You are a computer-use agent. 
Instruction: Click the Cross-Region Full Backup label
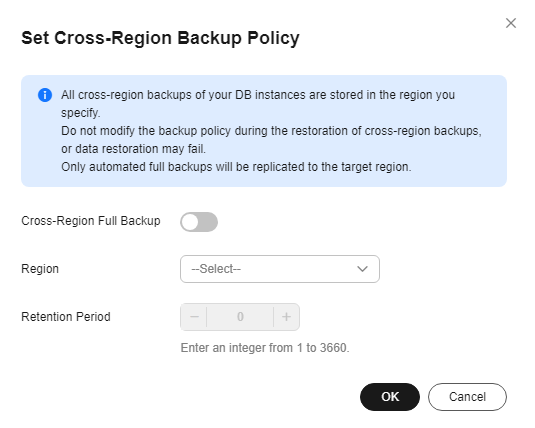[x=91, y=221]
